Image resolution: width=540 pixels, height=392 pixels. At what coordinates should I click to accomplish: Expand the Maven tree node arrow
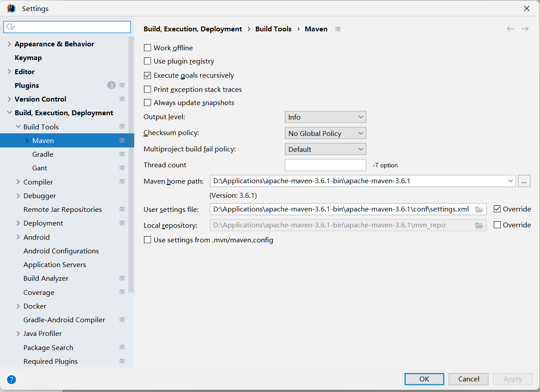coord(27,140)
